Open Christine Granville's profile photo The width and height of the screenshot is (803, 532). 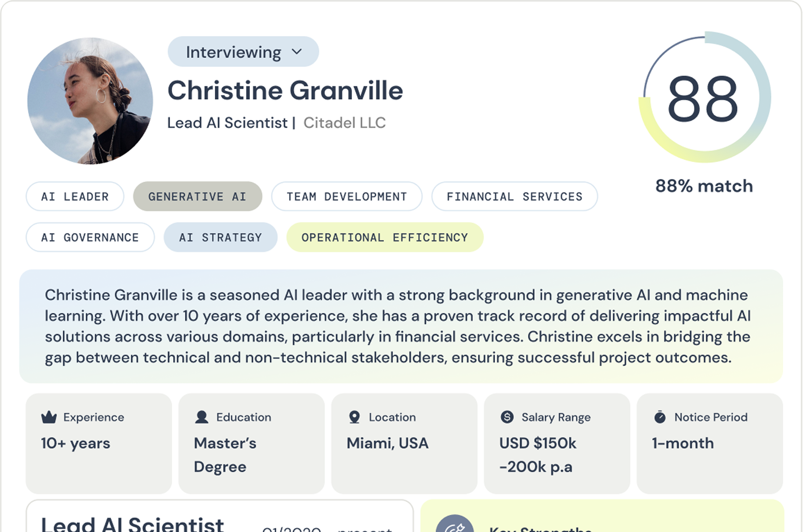(90, 101)
